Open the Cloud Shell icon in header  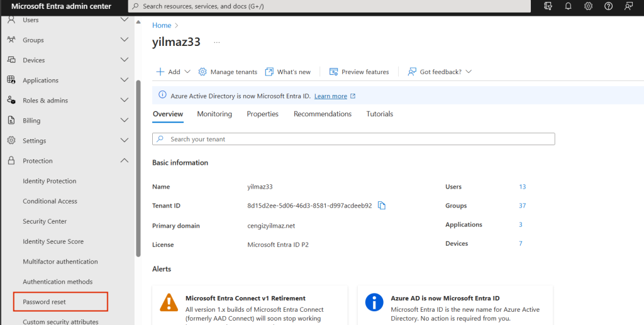pyautogui.click(x=548, y=6)
